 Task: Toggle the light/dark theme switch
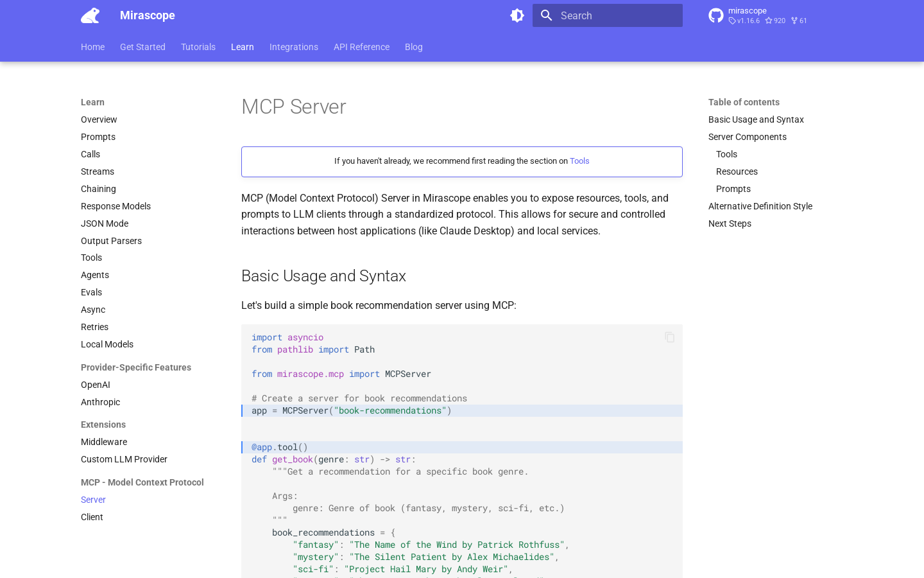point(517,15)
